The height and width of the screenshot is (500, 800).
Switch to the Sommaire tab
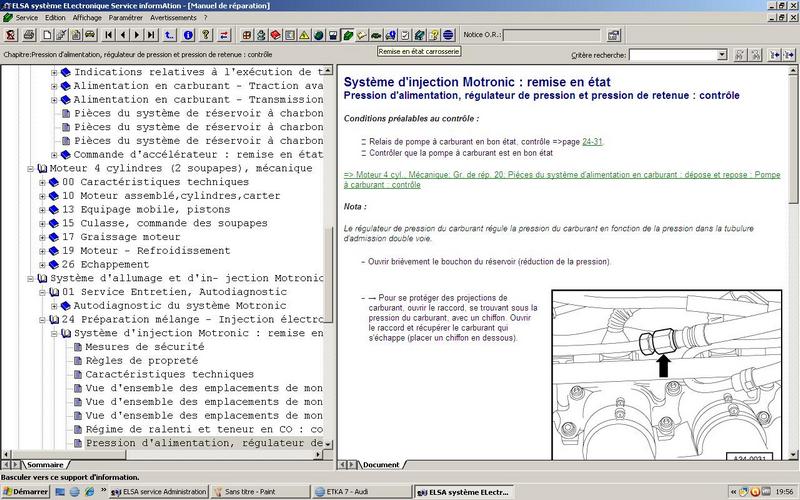click(x=45, y=465)
